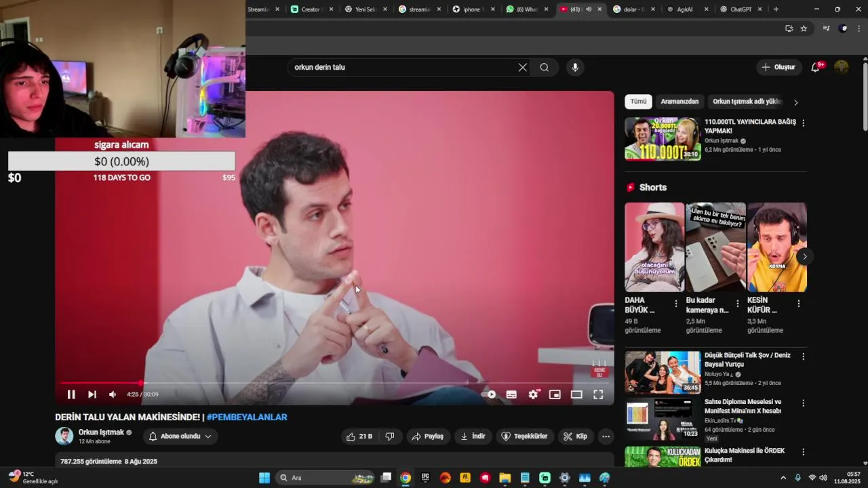The image size is (868, 488).
Task: Open the player settings gear
Action: [534, 394]
